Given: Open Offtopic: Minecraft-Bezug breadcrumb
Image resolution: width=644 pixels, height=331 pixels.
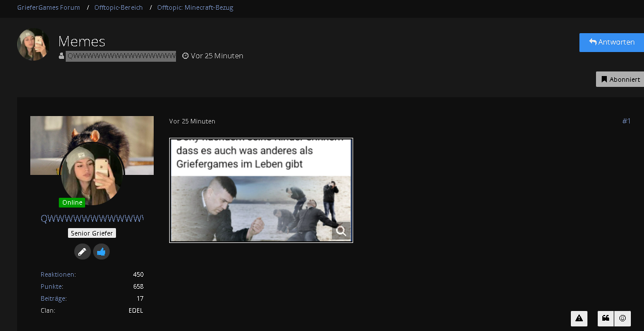Looking at the screenshot, I should click(195, 7).
